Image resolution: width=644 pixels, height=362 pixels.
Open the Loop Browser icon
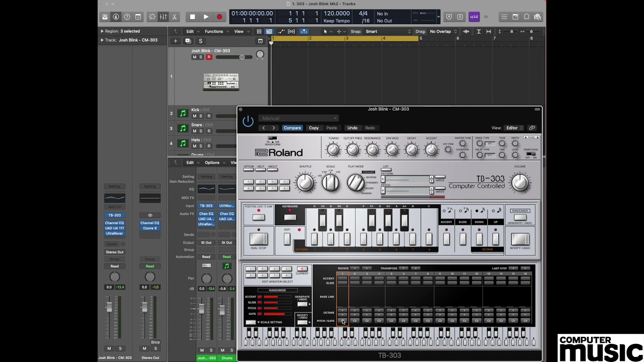coord(526,17)
